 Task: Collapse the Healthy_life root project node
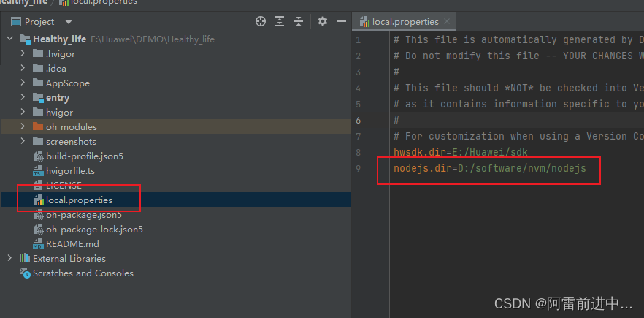[10, 39]
